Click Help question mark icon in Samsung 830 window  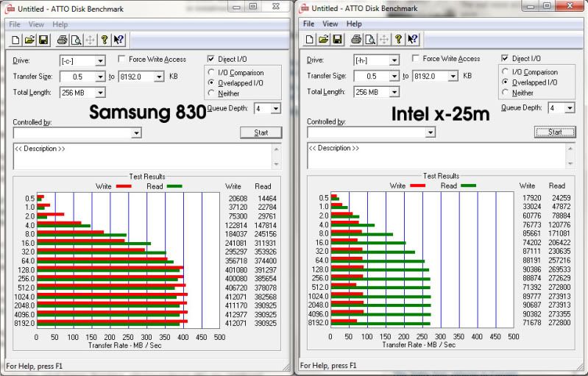105,40
